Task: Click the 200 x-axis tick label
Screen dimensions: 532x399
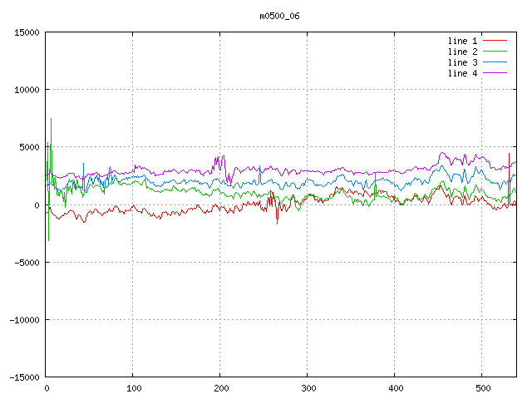Action: (220, 388)
